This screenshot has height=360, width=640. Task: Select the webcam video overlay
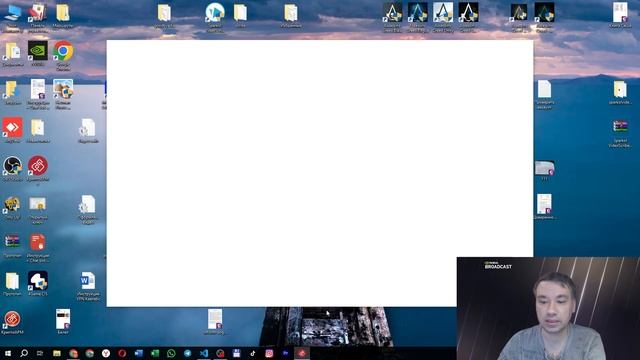click(x=548, y=308)
